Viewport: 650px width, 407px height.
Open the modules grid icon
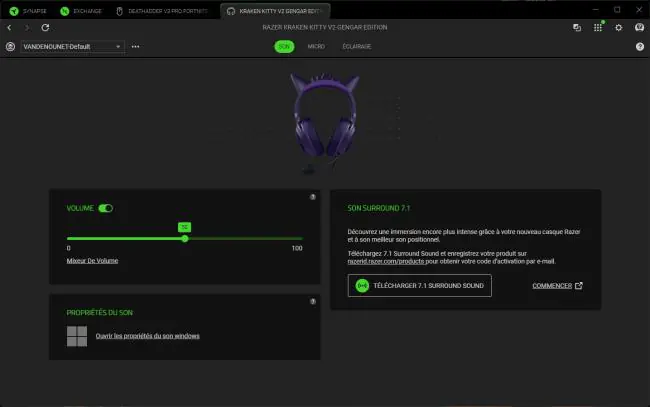(598, 27)
